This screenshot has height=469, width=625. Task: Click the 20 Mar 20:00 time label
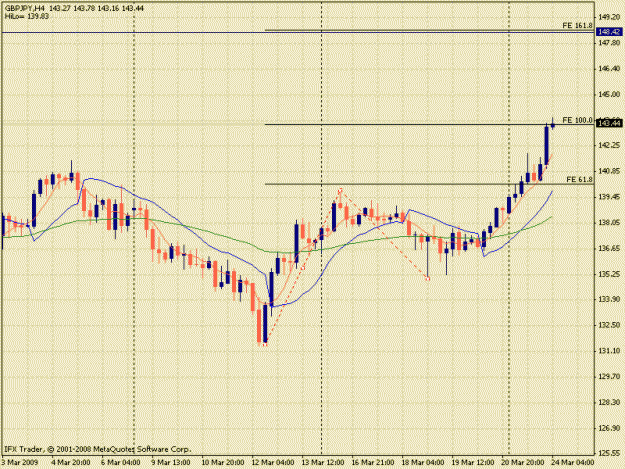523,462
